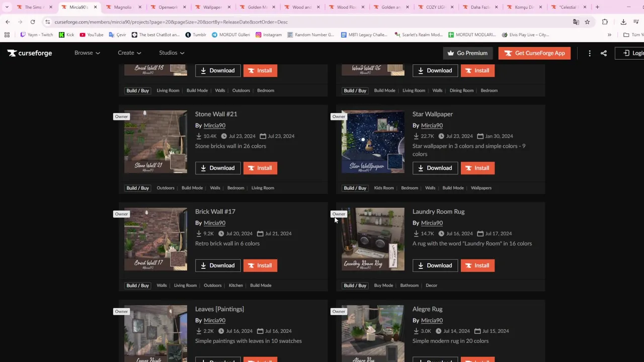The width and height of the screenshot is (644, 362).
Task: Click Stone Wall #21 download count icon
Action: click(199, 136)
